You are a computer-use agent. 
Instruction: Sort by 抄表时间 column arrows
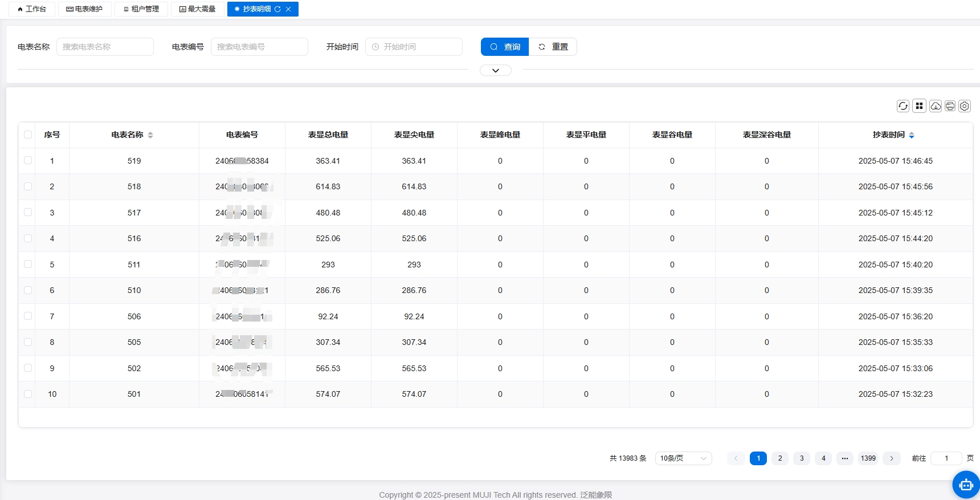point(912,135)
